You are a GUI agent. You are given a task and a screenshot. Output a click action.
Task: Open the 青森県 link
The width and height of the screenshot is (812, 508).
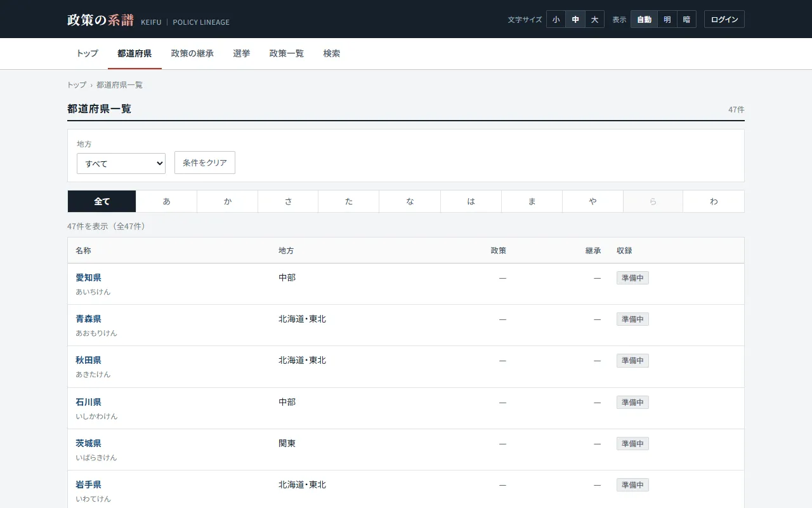(88, 319)
